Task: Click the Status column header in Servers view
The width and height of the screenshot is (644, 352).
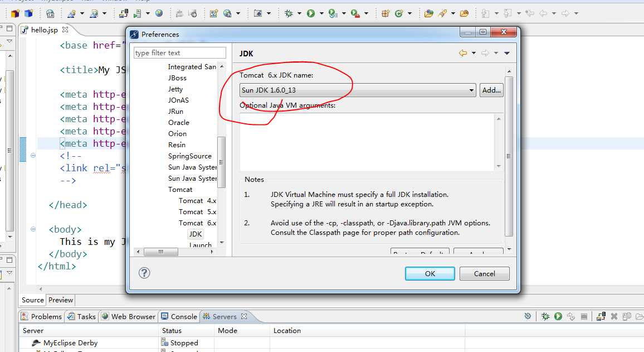Action: pos(172,330)
